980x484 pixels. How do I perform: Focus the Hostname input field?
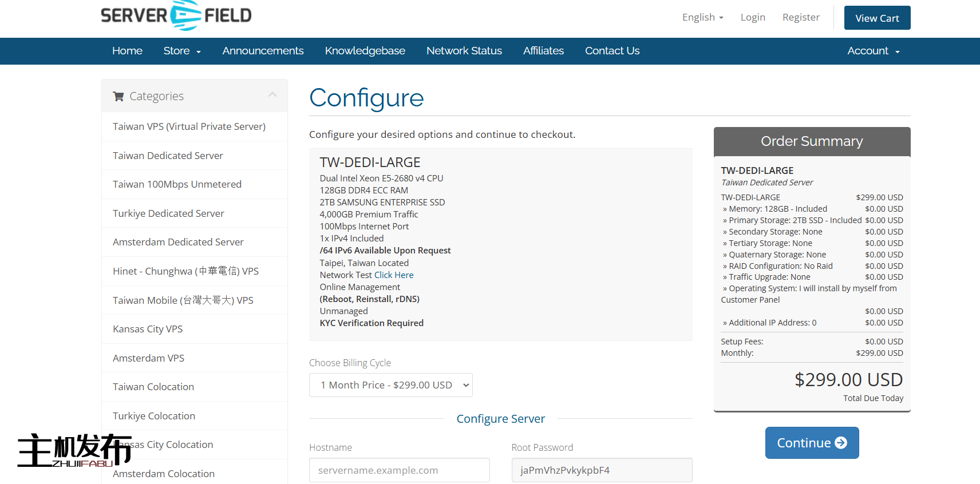point(399,470)
